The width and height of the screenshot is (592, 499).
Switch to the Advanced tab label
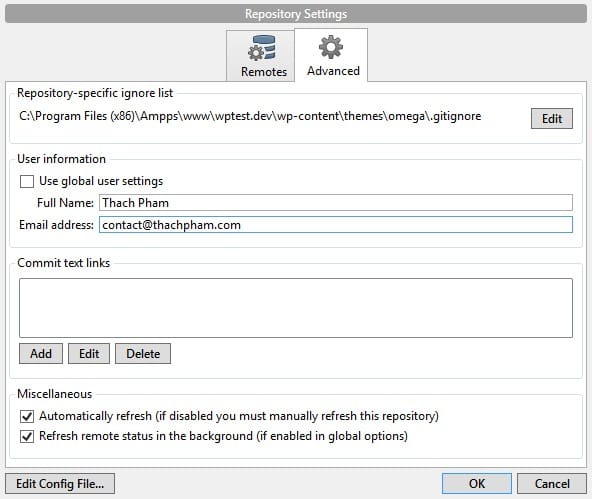click(x=333, y=71)
